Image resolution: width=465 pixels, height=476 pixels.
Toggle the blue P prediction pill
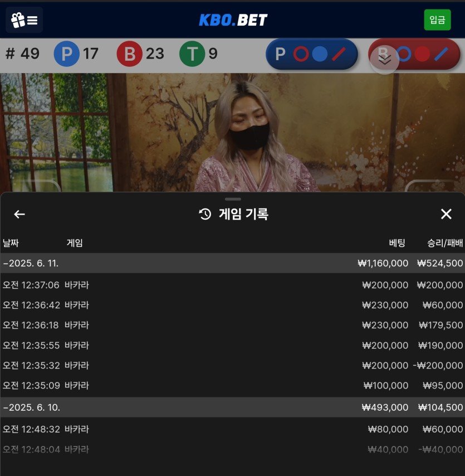[311, 54]
